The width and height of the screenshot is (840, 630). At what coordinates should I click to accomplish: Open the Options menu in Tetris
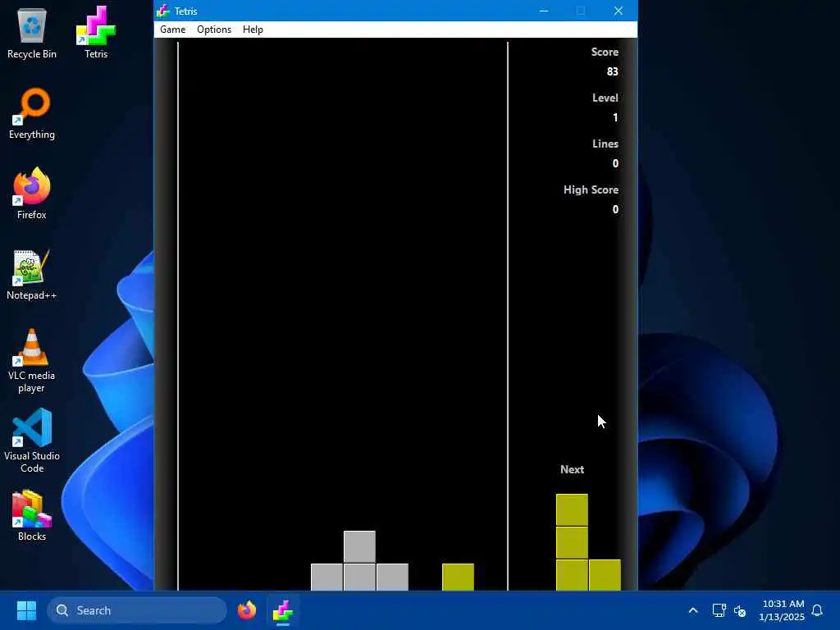click(214, 30)
